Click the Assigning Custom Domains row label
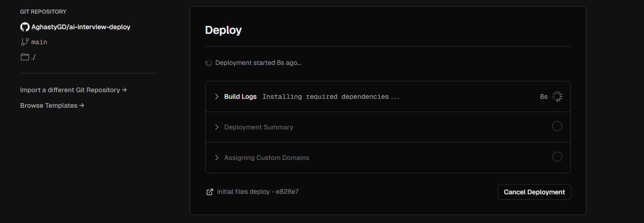The height and width of the screenshot is (223, 644). 267,158
